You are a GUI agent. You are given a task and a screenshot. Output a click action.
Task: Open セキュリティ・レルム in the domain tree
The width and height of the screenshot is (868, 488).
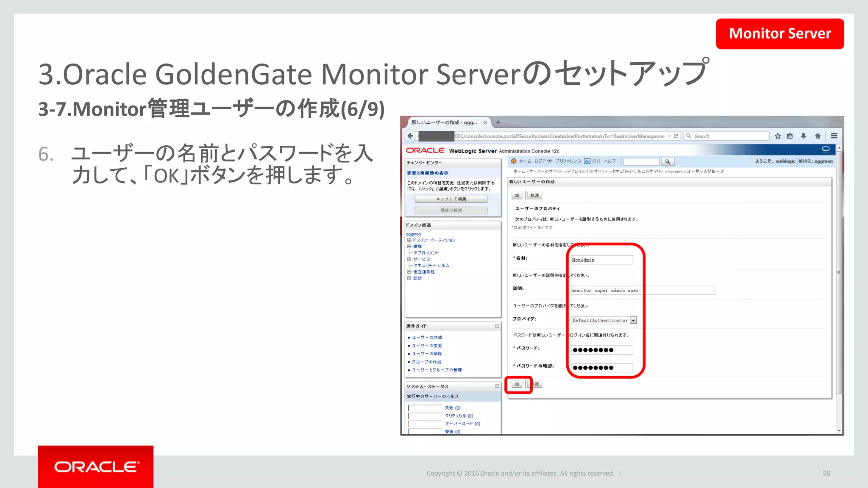click(431, 266)
